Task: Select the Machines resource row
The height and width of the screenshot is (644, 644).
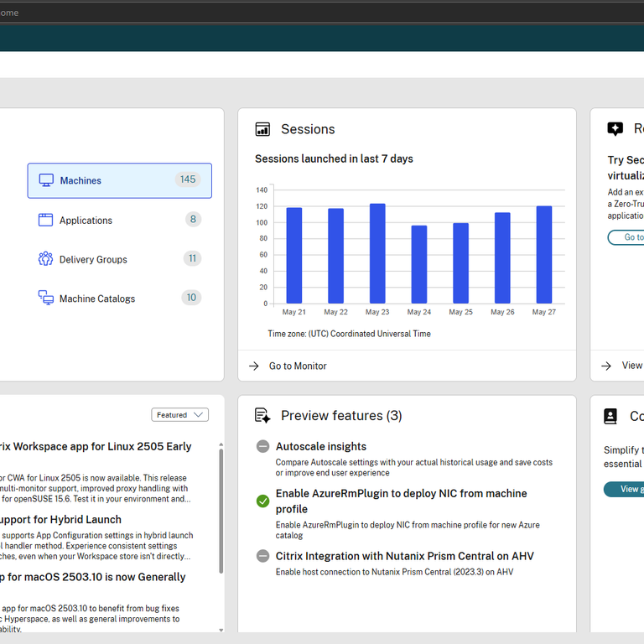Action: pyautogui.click(x=120, y=180)
